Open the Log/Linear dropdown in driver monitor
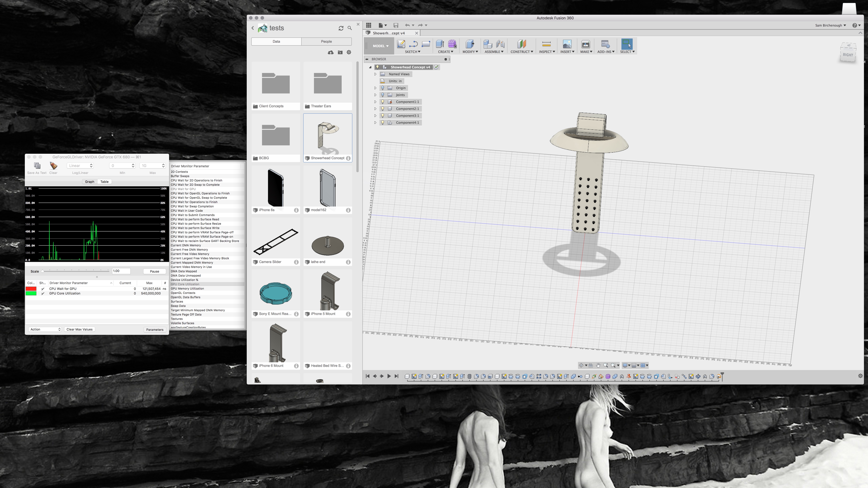The image size is (868, 488). (80, 166)
